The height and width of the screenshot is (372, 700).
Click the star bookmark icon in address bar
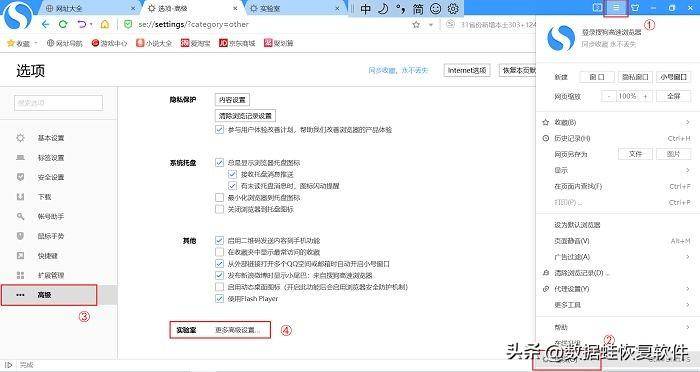[416, 25]
